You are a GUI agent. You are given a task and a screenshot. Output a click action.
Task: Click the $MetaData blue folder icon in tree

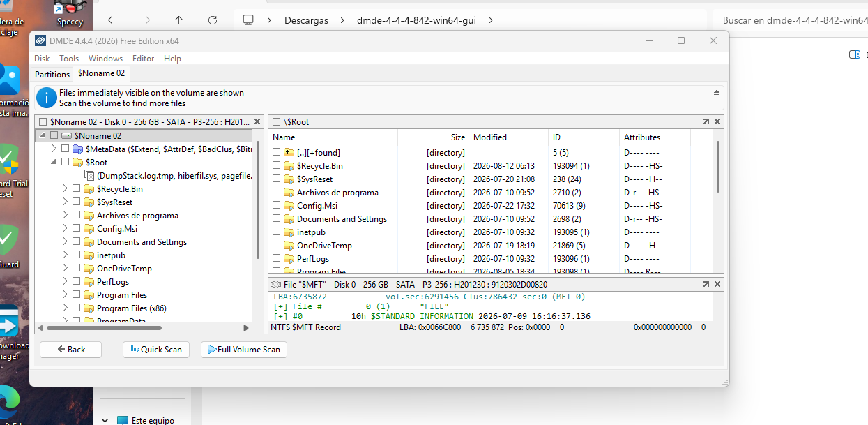pyautogui.click(x=78, y=149)
